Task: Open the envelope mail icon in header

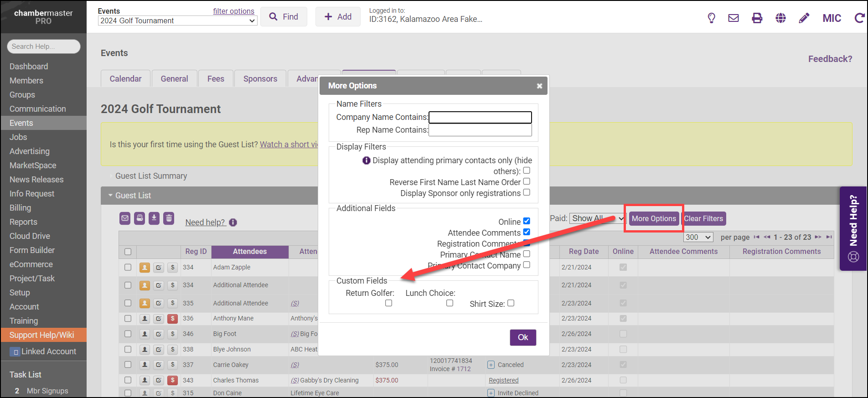Action: pyautogui.click(x=734, y=18)
